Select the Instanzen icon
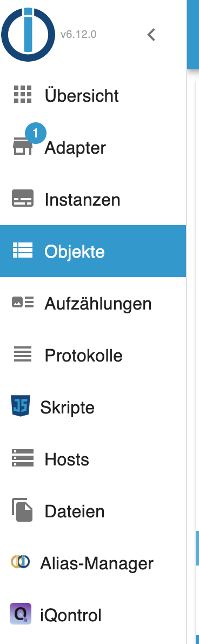The height and width of the screenshot is (644, 199). pyautogui.click(x=23, y=198)
